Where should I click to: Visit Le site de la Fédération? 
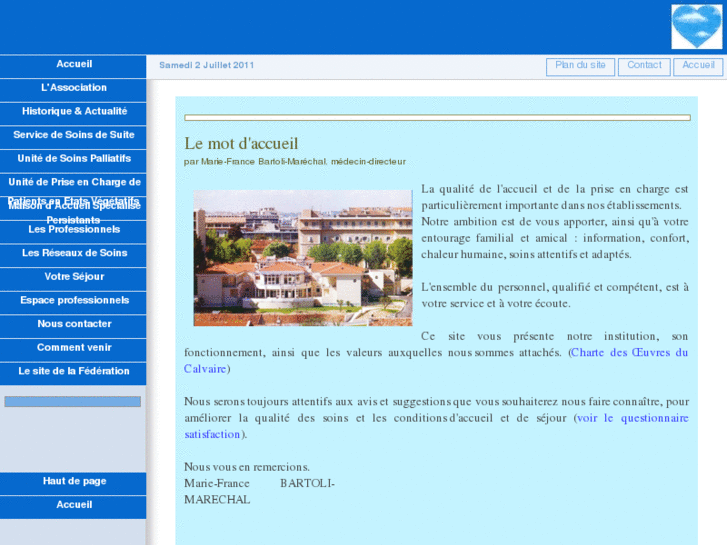point(73,374)
